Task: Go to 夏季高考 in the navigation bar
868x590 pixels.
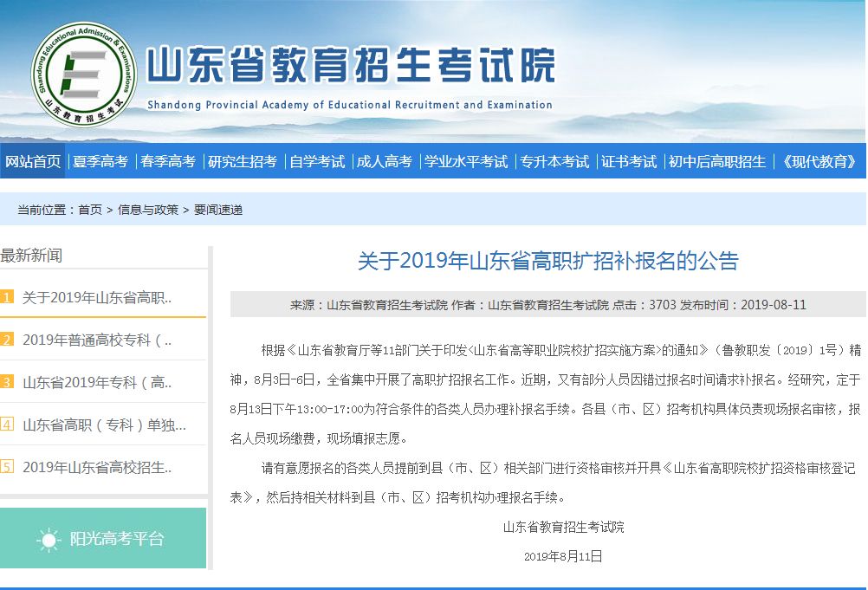Action: point(100,162)
